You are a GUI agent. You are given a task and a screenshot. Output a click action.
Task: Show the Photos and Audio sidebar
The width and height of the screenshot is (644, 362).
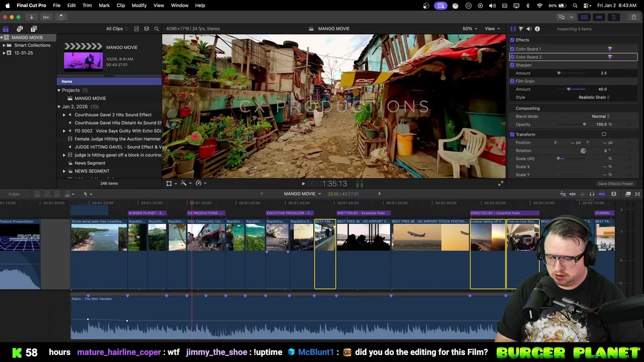20,29
